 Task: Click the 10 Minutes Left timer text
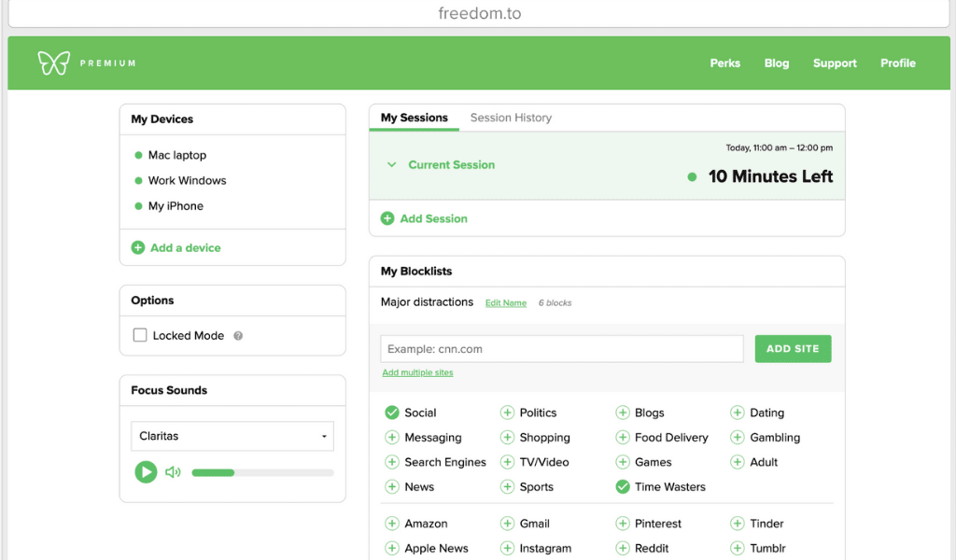(x=770, y=176)
